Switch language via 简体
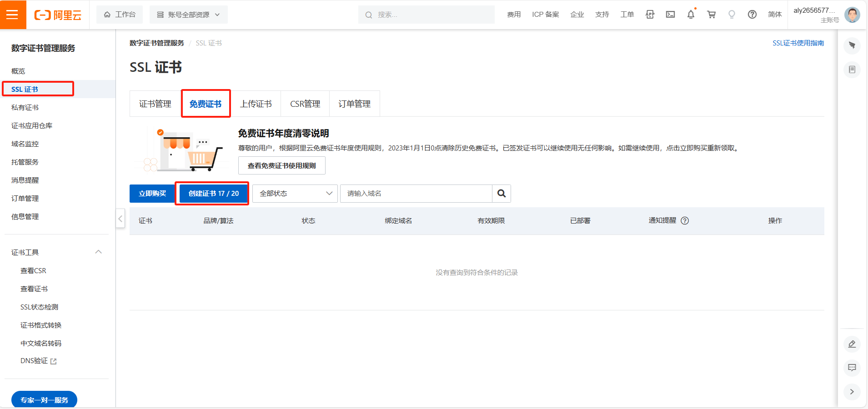868x409 pixels. coord(775,15)
